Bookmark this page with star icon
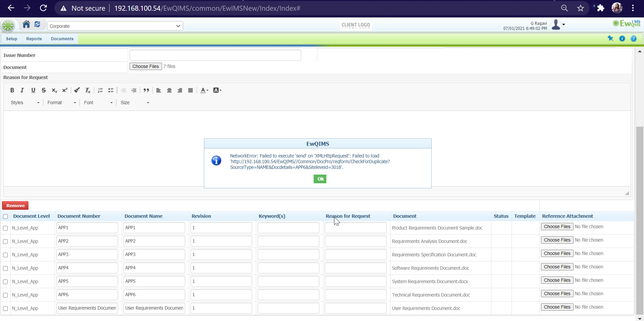Screen dimensions: 644x321 click(581, 8)
